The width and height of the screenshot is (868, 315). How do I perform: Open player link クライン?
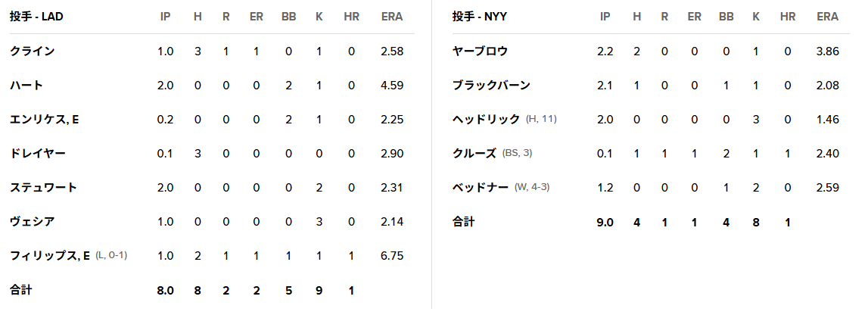32,51
